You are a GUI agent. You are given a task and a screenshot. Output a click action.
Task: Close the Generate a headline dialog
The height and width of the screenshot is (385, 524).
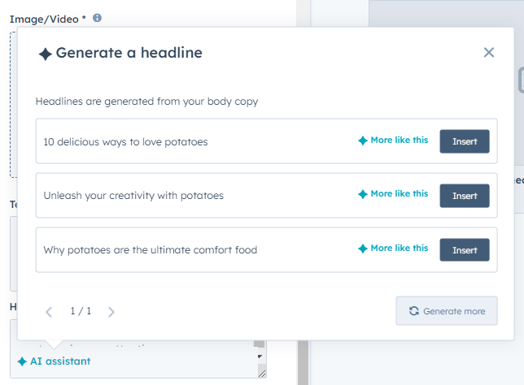point(489,52)
